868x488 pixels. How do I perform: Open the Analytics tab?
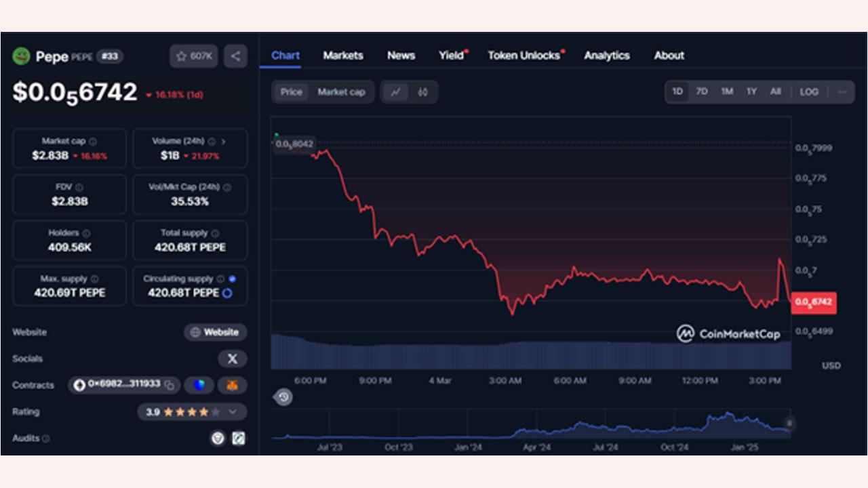[607, 56]
